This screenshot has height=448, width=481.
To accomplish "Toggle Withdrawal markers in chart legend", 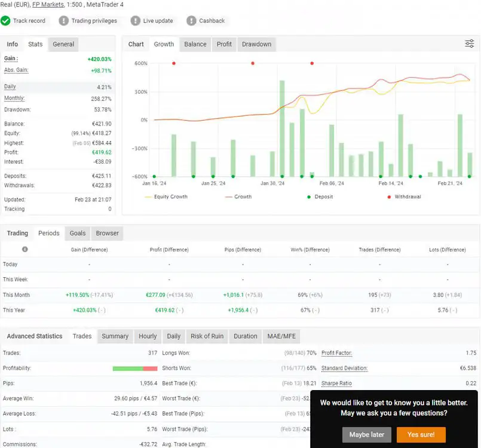I will pos(403,197).
